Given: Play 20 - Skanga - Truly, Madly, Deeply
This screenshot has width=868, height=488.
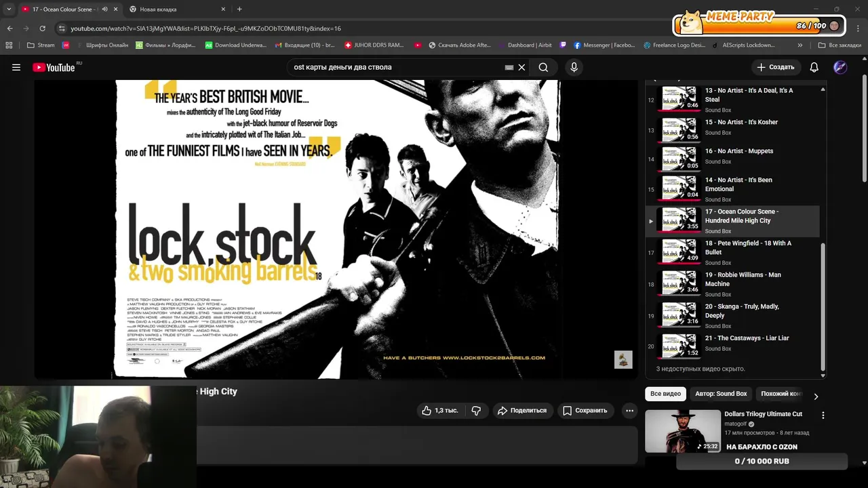Looking at the screenshot, I should (732, 316).
